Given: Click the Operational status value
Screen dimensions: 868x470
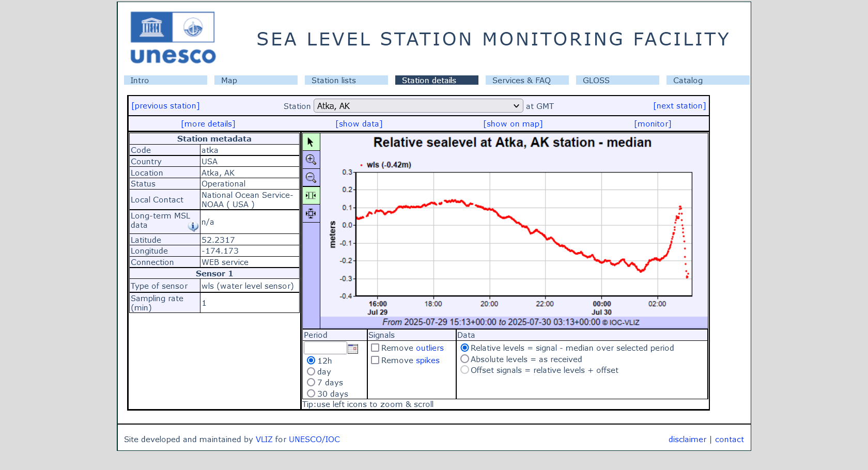Looking at the screenshot, I should pyautogui.click(x=250, y=184).
